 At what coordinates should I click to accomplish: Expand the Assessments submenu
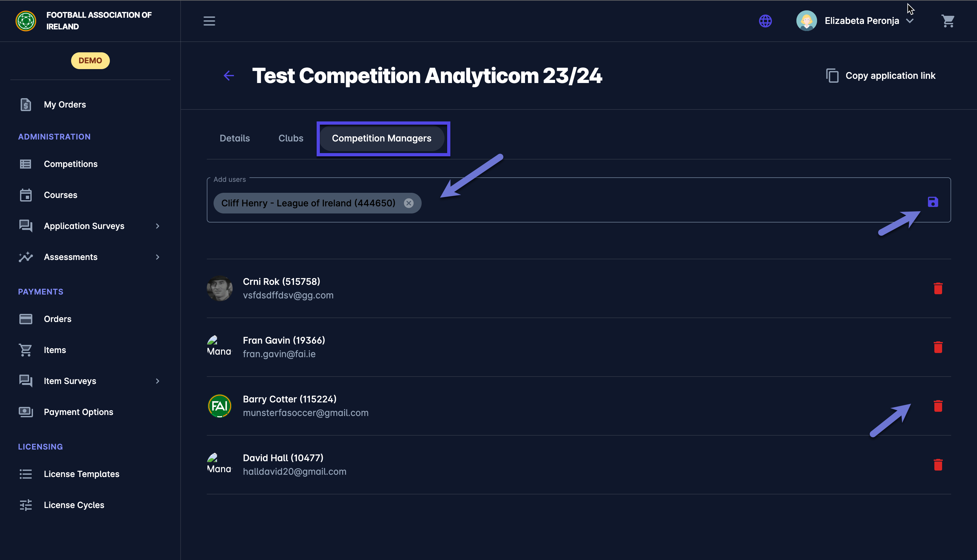click(157, 257)
